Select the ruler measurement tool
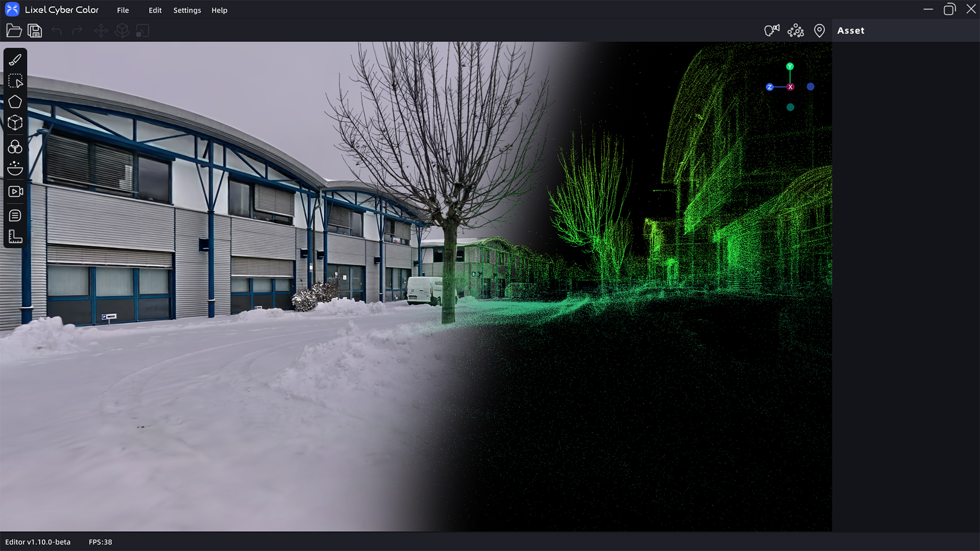 click(x=15, y=237)
